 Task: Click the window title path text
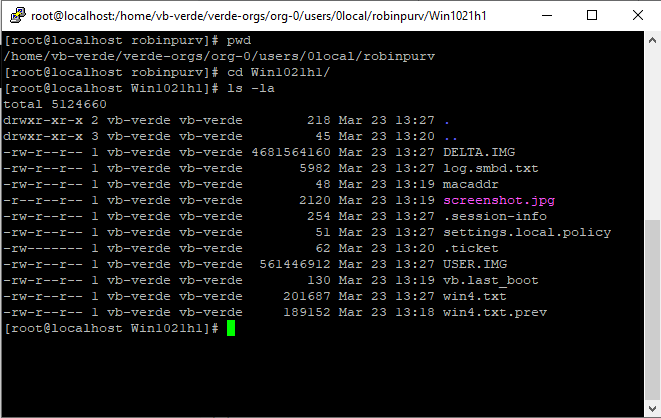[x=259, y=16]
